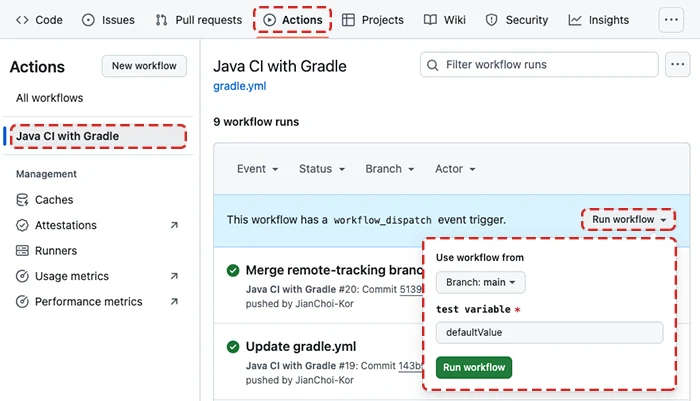Expand the Status filter dropdown

tap(322, 169)
